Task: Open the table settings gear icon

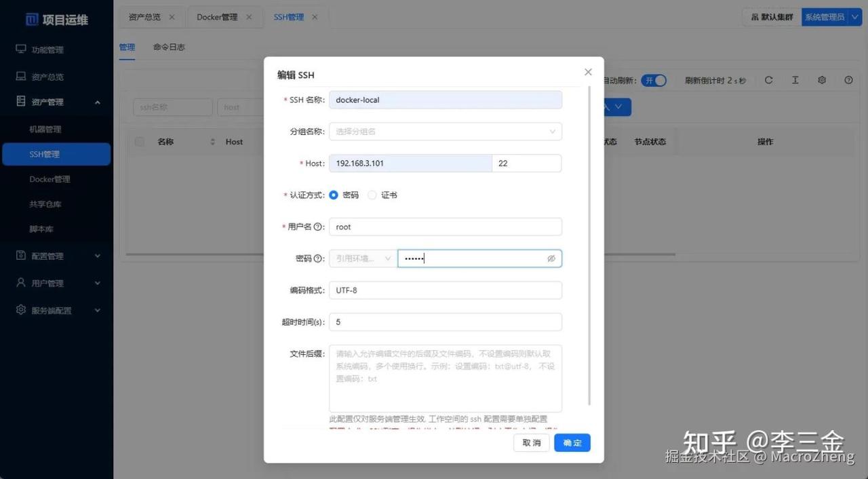Action: point(822,80)
